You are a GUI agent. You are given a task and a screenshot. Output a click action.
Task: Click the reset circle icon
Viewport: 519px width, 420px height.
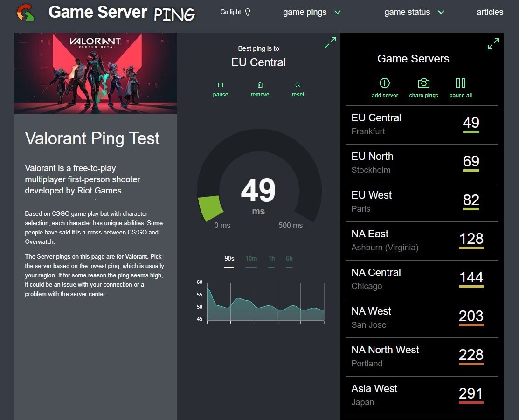click(298, 85)
